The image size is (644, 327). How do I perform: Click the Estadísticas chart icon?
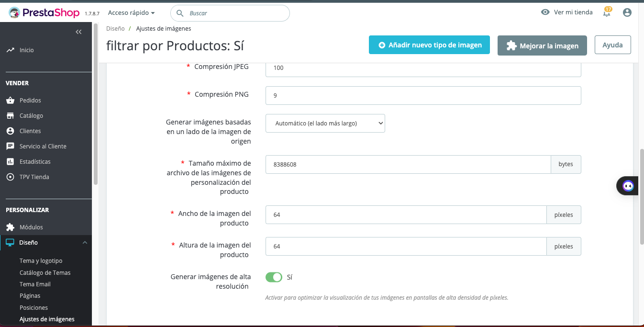point(10,162)
